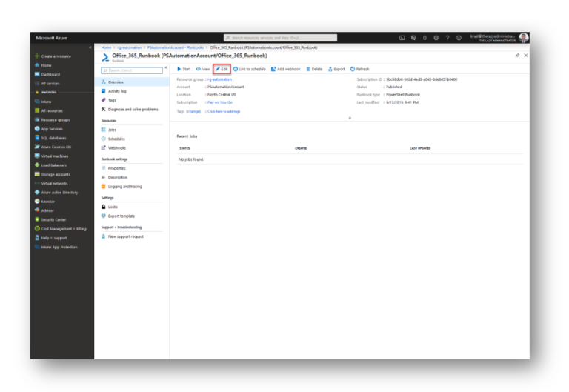Open directory and subscription filter icon
This screenshot has height=392, width=569.
click(x=413, y=38)
